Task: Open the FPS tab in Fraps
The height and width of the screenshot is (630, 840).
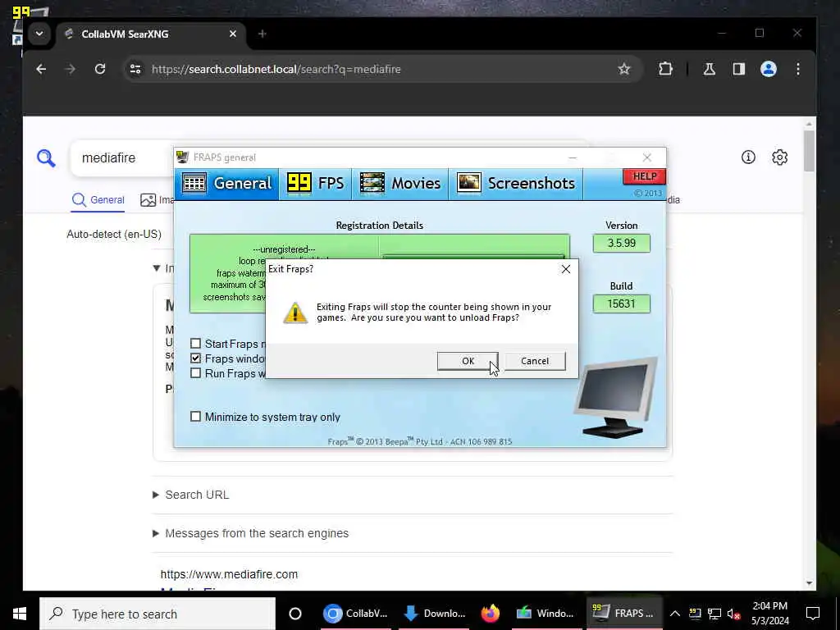Action: coord(316,183)
